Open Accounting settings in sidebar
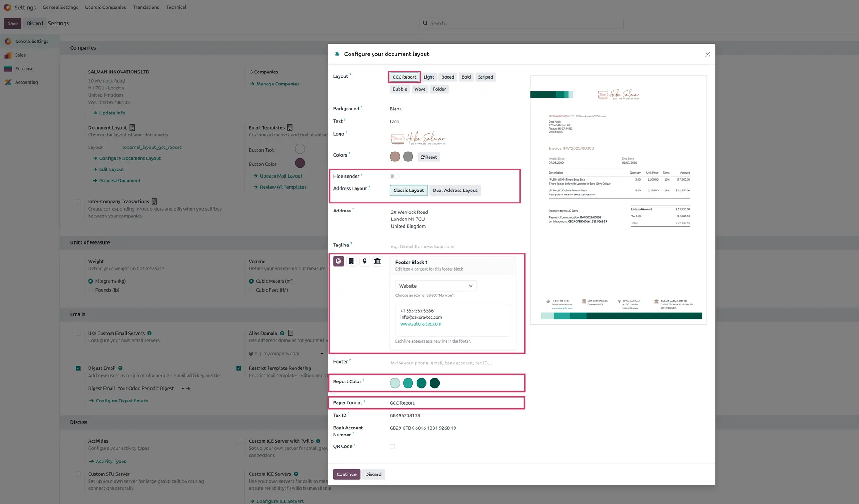 pos(26,82)
